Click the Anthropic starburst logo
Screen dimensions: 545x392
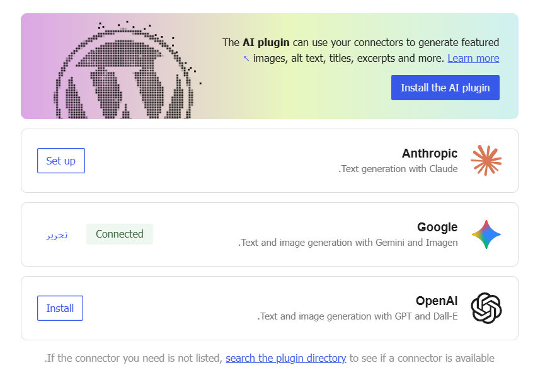pyautogui.click(x=486, y=160)
